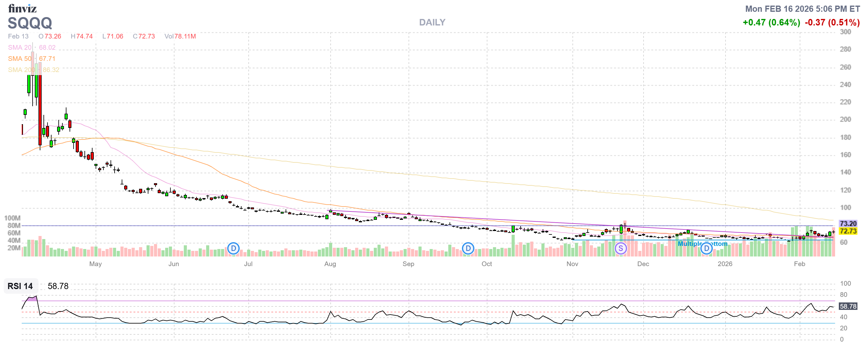
Task: Click the dividend marker near late December
Action: (706, 249)
